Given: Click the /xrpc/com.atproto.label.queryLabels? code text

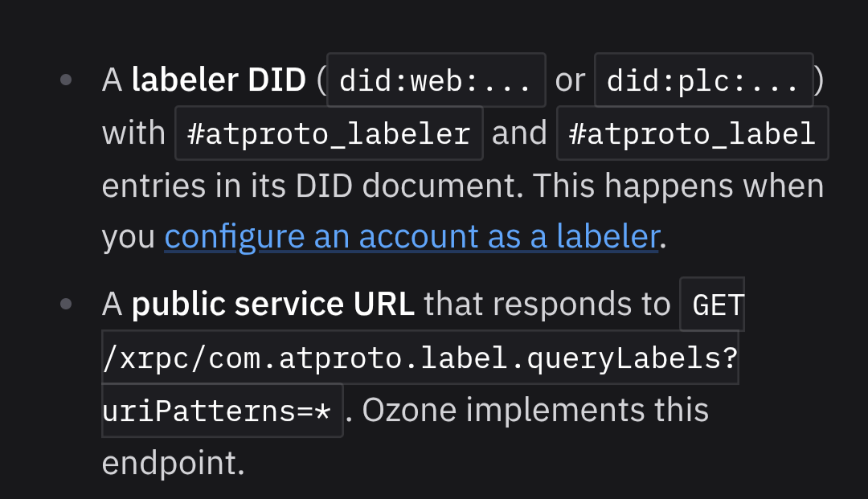Looking at the screenshot, I should 420,358.
